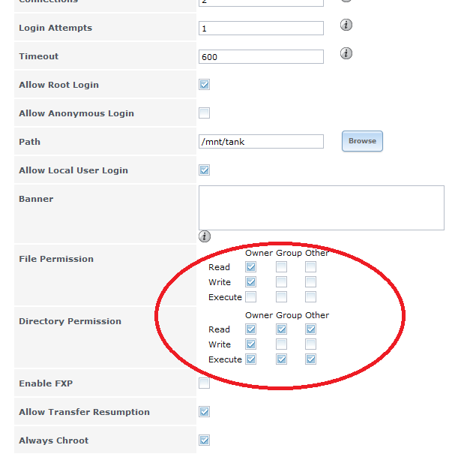The height and width of the screenshot is (454, 476).
Task: Click inside the Banner text area
Action: pos(321,207)
